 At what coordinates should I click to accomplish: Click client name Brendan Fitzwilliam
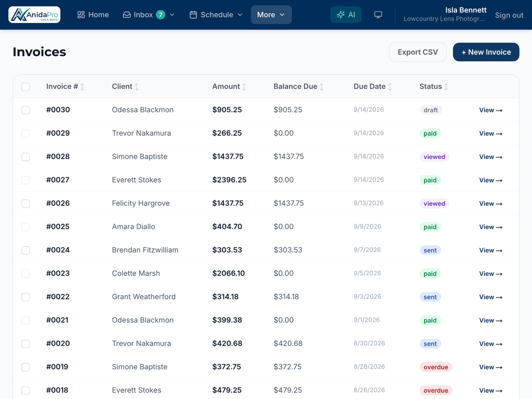[x=145, y=250]
